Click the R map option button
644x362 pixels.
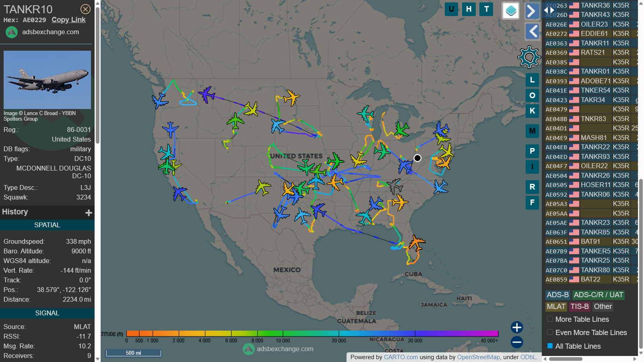tap(532, 187)
